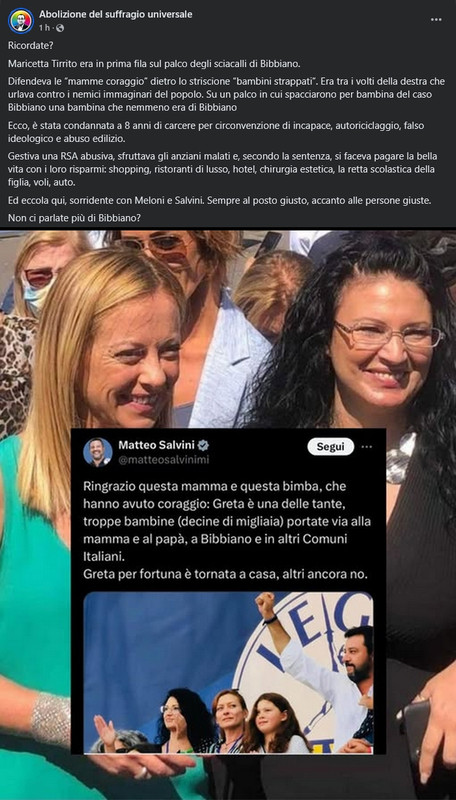Click the blue verified badge
Screen dimensions: 456x800
point(204,445)
